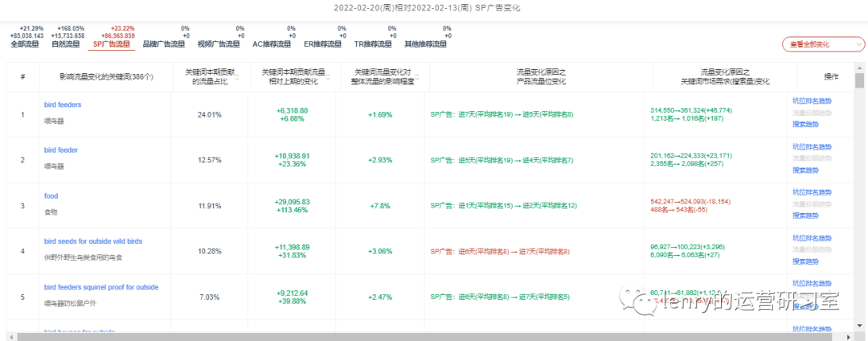868x341 pixels.
Task: Click the 影响流量变化的关键词(386个) column header
Action: [107, 77]
